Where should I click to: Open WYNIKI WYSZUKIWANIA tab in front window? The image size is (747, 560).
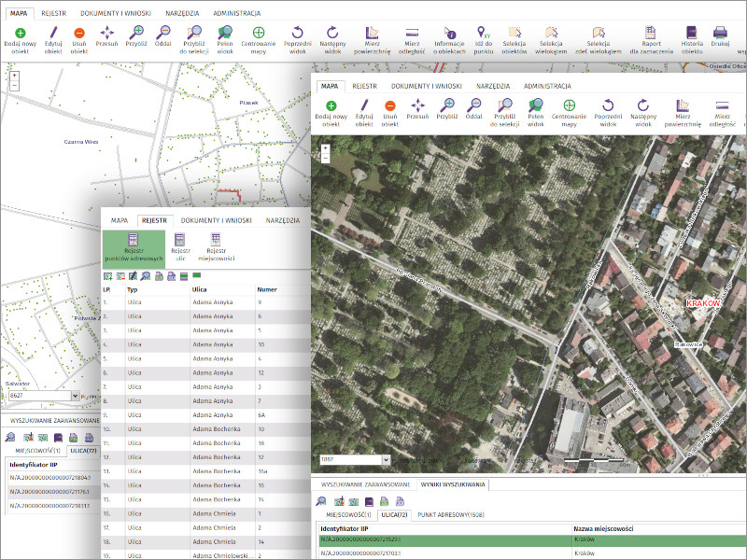click(x=453, y=484)
